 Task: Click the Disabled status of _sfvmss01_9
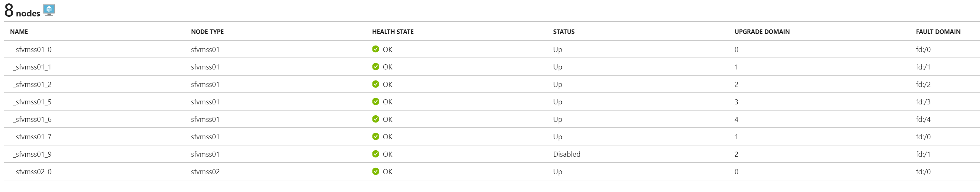(567, 154)
